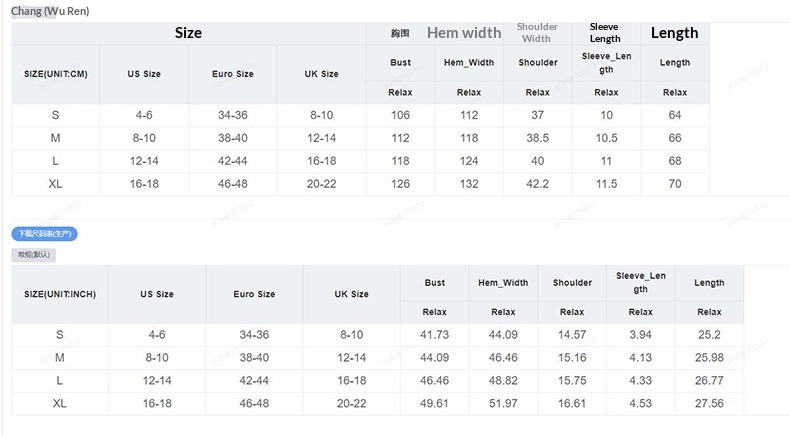Click the SIZE(UNIT:CM) header cell

(56, 74)
